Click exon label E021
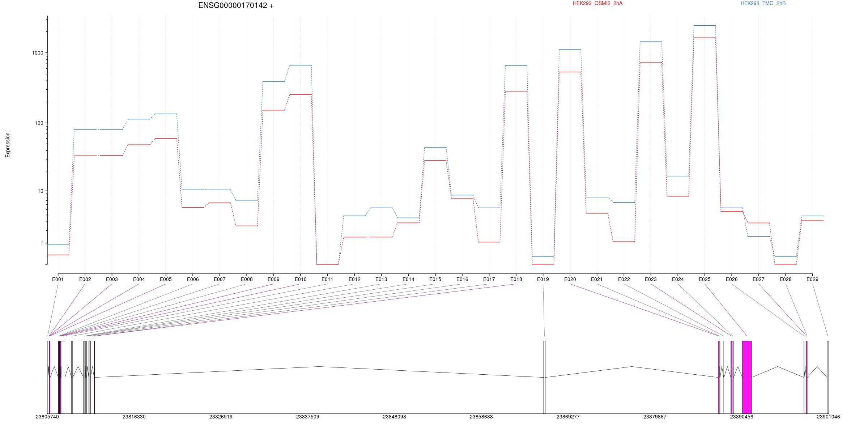 coord(597,279)
